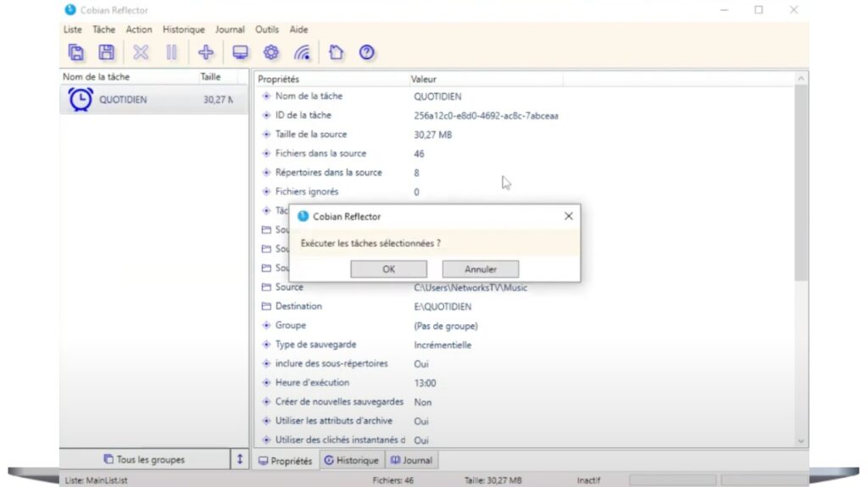Click the Nom de la tâche column header

(x=129, y=77)
